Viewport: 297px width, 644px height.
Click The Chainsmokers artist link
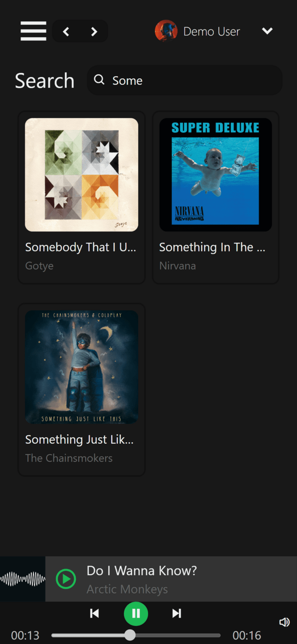pyautogui.click(x=69, y=458)
